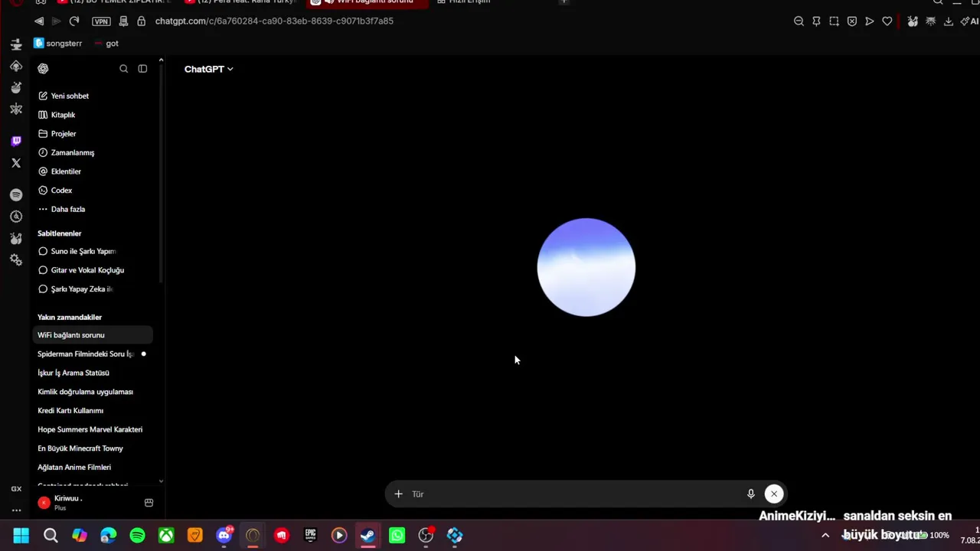Open Epic Games launcher from taskbar
Screen dimensions: 980x551
tap(310, 536)
